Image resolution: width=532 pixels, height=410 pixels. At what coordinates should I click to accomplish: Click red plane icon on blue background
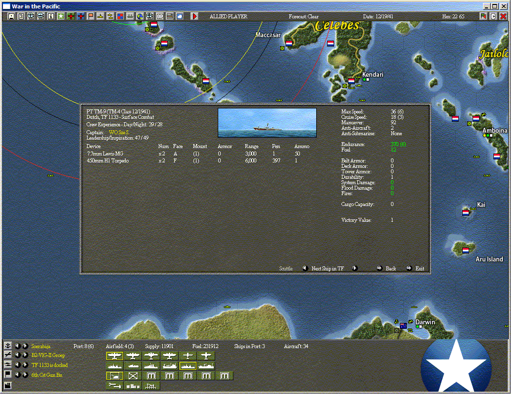tap(80, 16)
